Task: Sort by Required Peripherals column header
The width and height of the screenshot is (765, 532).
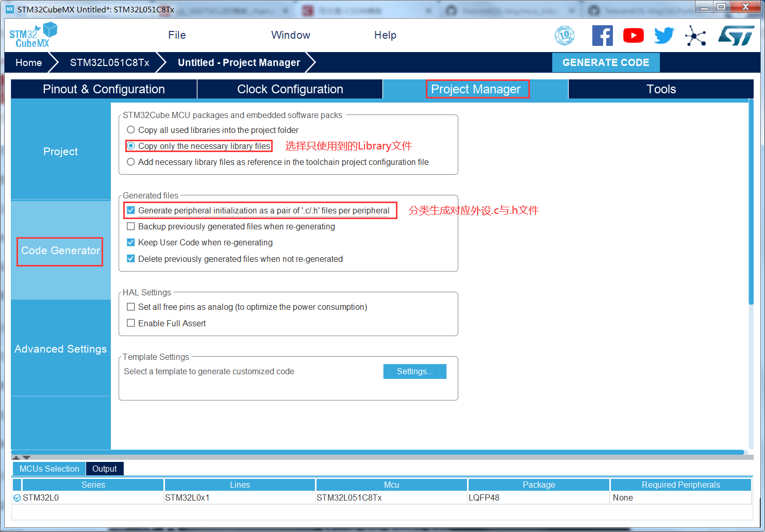Action: tap(680, 485)
